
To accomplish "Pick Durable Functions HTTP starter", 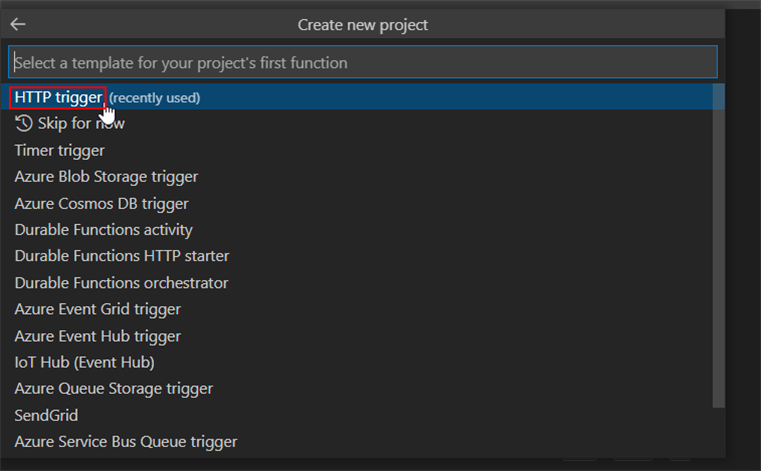I will coord(121,256).
